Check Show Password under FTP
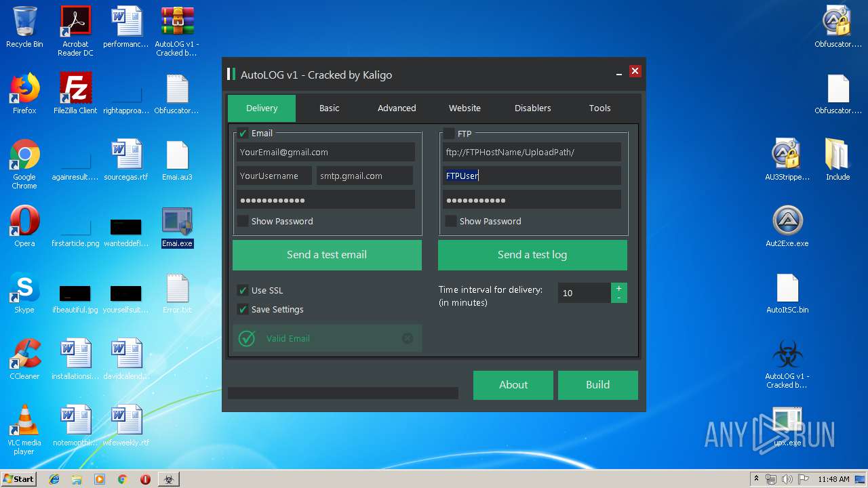This screenshot has width=868, height=488. pyautogui.click(x=450, y=221)
